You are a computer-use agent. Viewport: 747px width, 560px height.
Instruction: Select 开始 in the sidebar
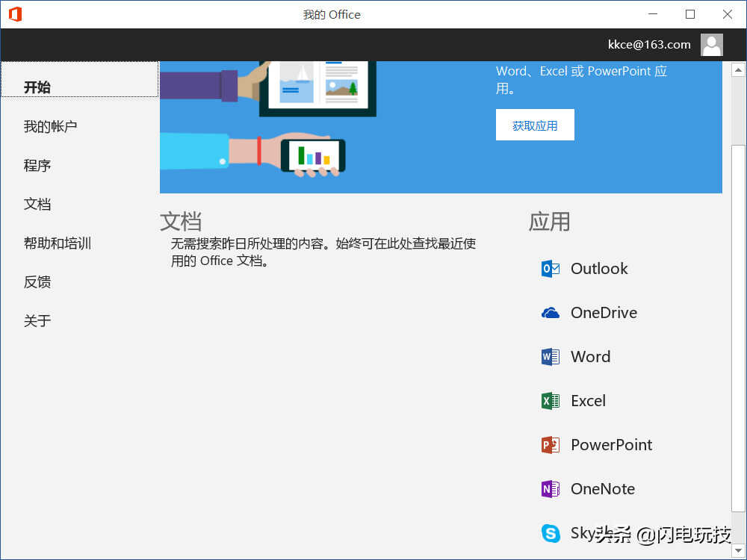point(80,80)
